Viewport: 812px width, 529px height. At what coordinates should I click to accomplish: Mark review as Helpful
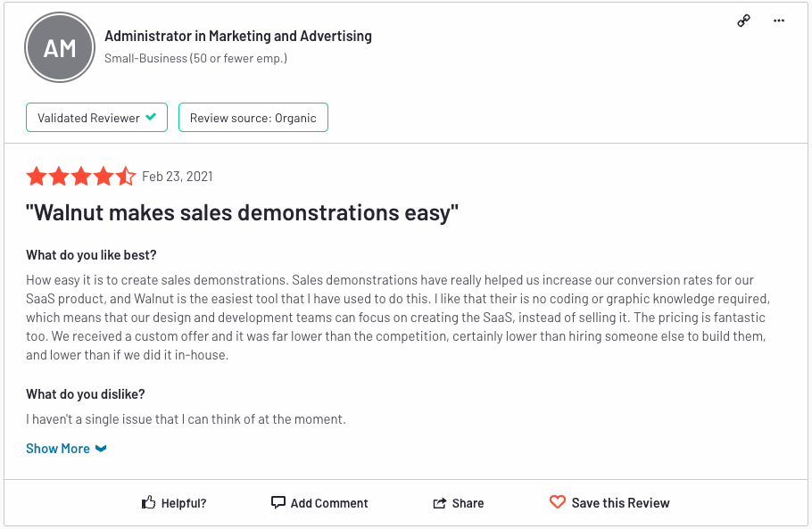tap(184, 503)
